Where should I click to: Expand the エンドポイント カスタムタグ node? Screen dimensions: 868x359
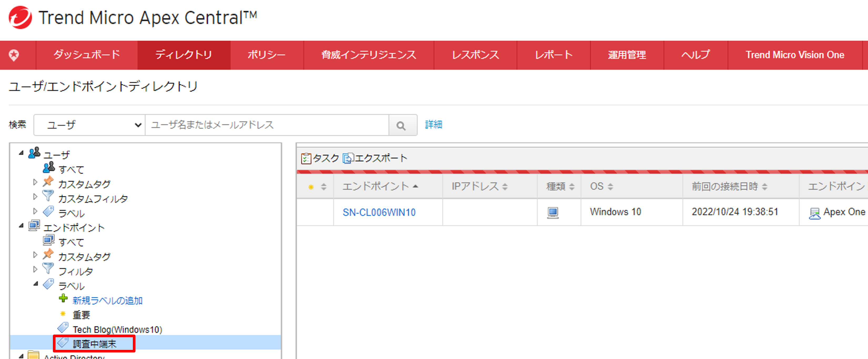(x=35, y=255)
